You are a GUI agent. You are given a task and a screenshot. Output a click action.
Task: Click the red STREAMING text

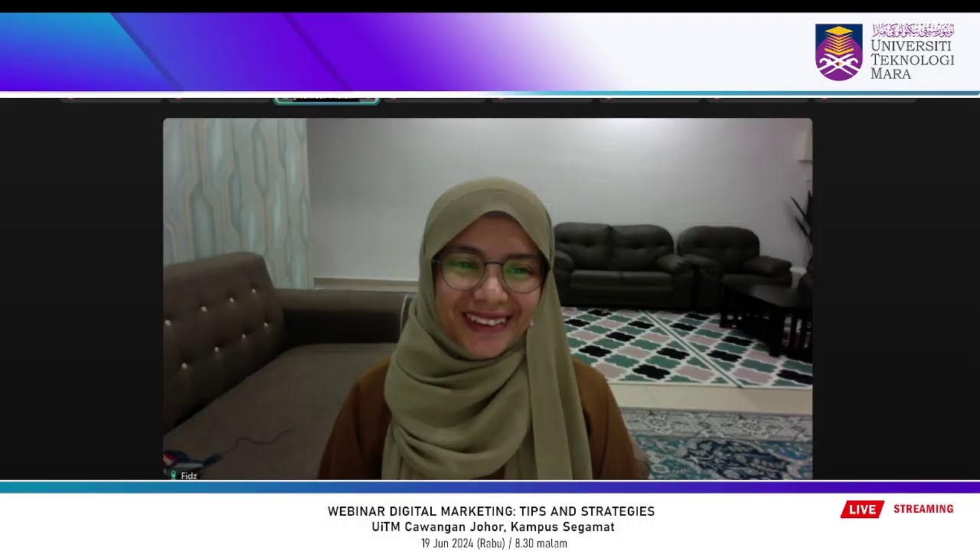point(923,509)
